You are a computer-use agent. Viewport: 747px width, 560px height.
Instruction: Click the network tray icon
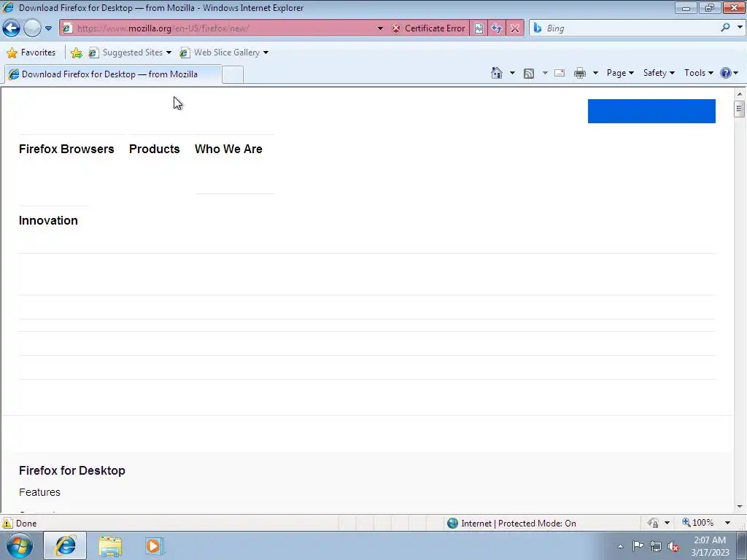(656, 546)
